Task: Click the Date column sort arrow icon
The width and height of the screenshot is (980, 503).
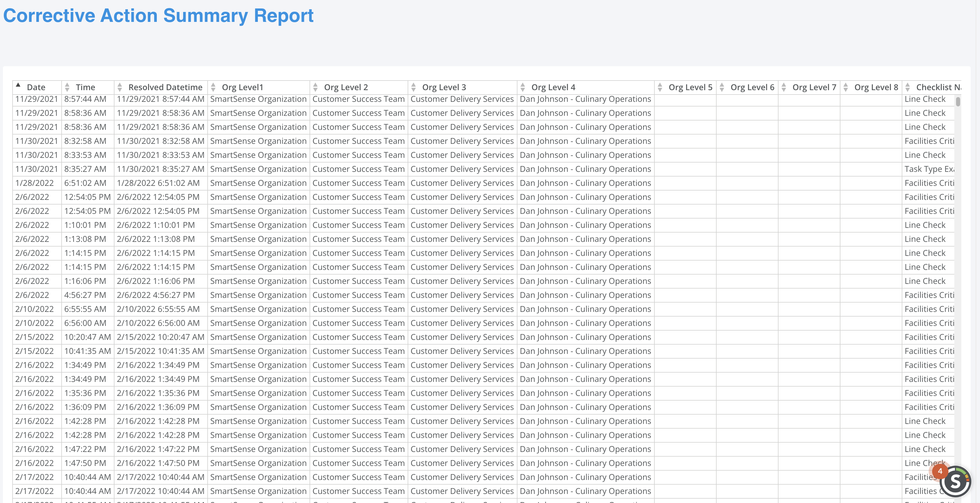Action: tap(18, 85)
